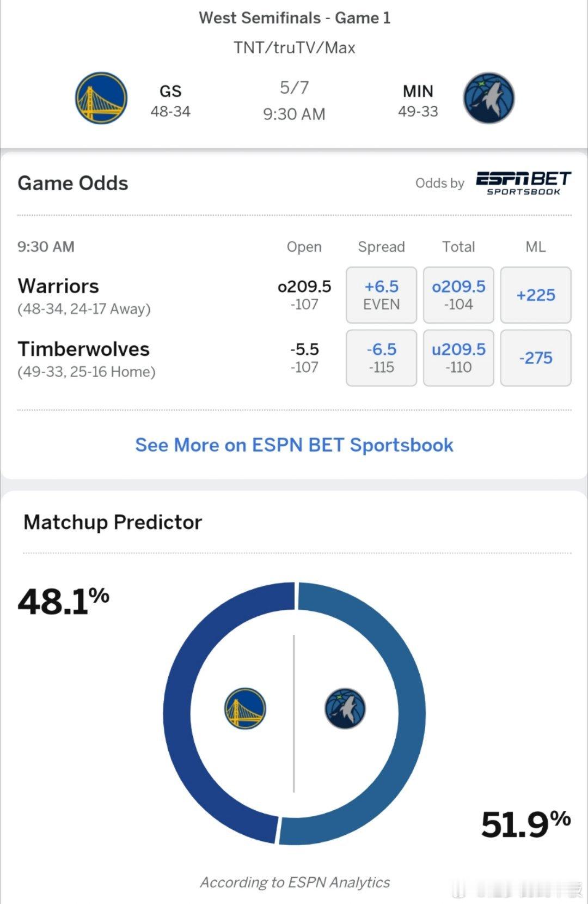Select Warriors +6.5 spread bet
Screen dimensions: 588x904
[x=382, y=295]
